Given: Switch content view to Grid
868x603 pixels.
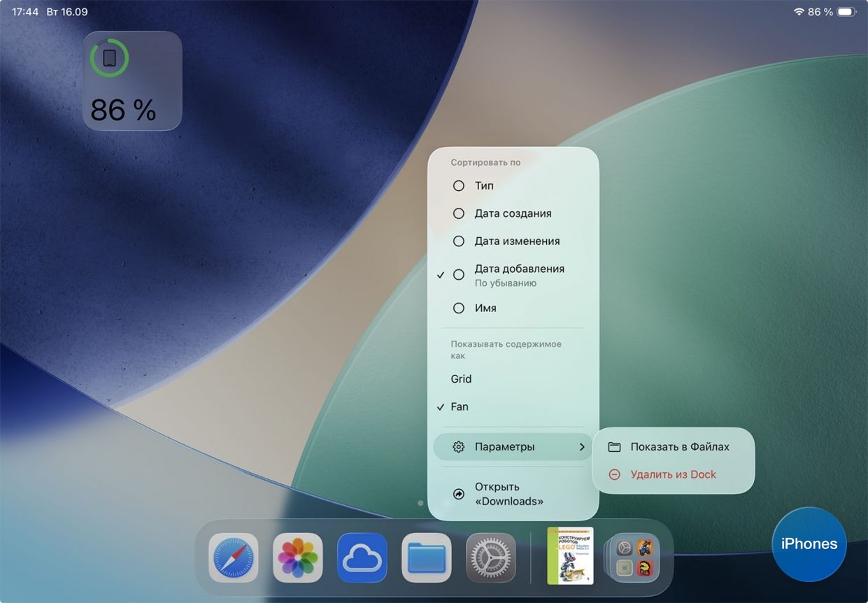Looking at the screenshot, I should click(x=462, y=379).
